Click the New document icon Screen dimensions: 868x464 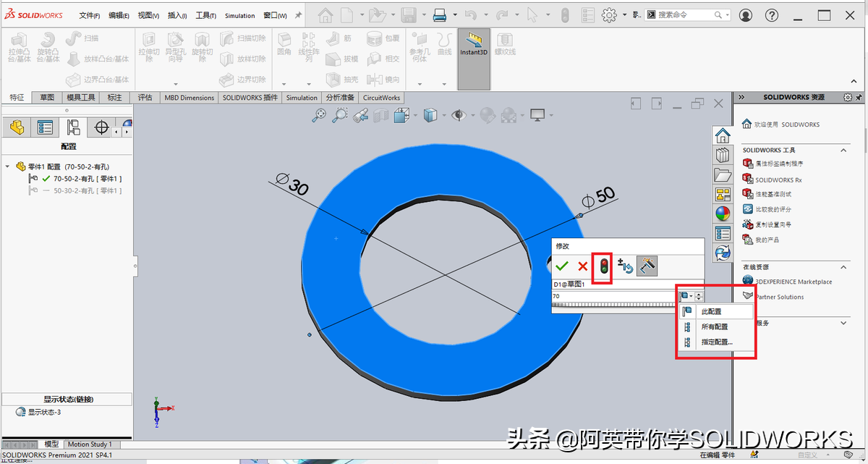coord(348,15)
